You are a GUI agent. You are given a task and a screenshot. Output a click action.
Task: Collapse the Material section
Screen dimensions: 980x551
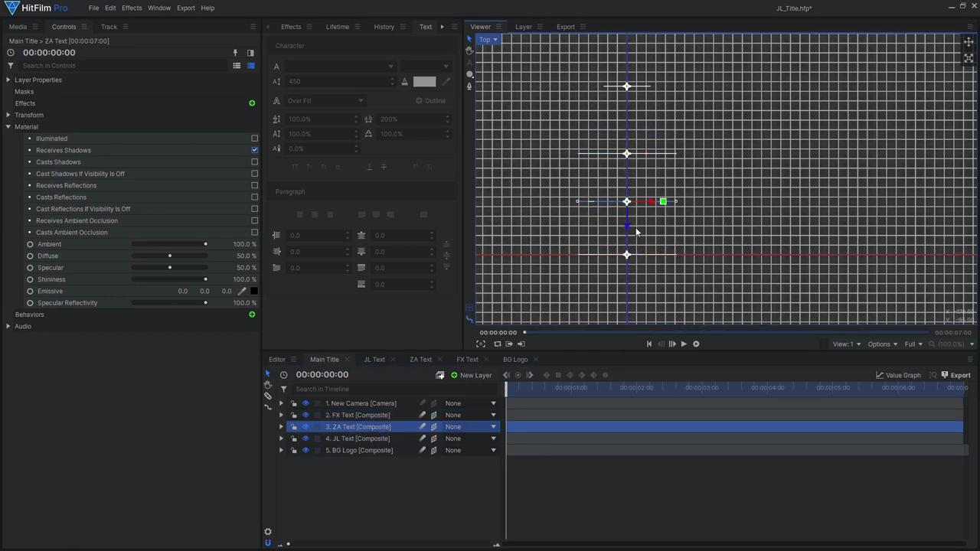pos(8,127)
